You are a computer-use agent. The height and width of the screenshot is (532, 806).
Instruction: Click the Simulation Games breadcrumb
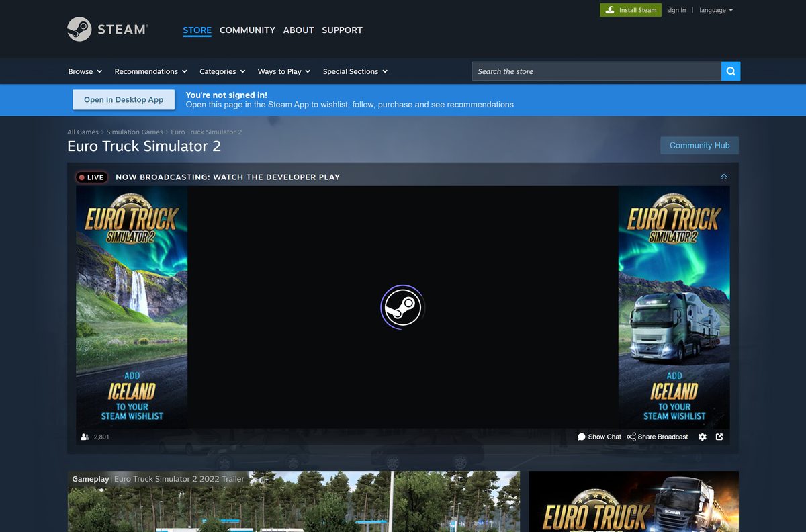pyautogui.click(x=134, y=132)
